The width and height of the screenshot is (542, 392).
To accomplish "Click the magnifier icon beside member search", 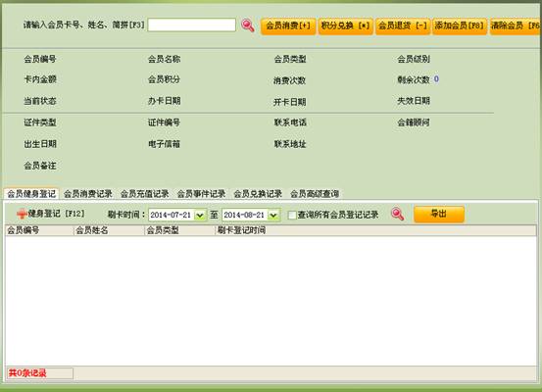I will (x=248, y=25).
